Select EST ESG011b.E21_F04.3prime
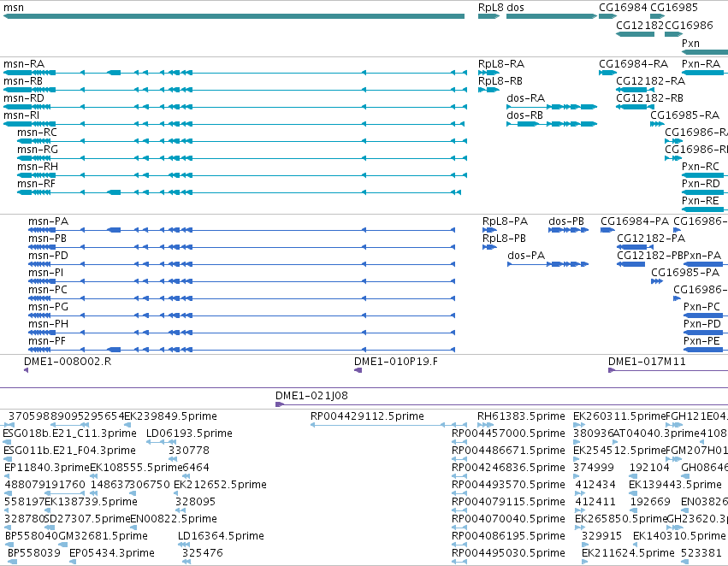Viewport: 728px width, 566px height. (x=69, y=451)
